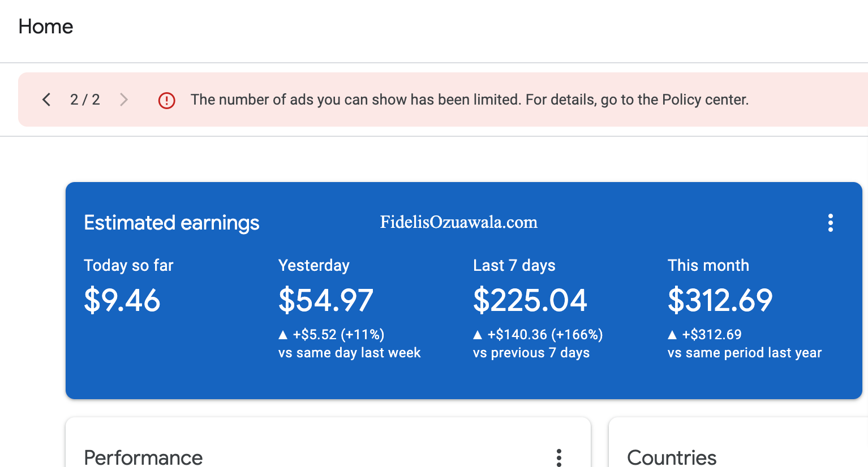The width and height of the screenshot is (868, 467).
Task: Click the 2 / 2 notification counter
Action: (x=85, y=100)
